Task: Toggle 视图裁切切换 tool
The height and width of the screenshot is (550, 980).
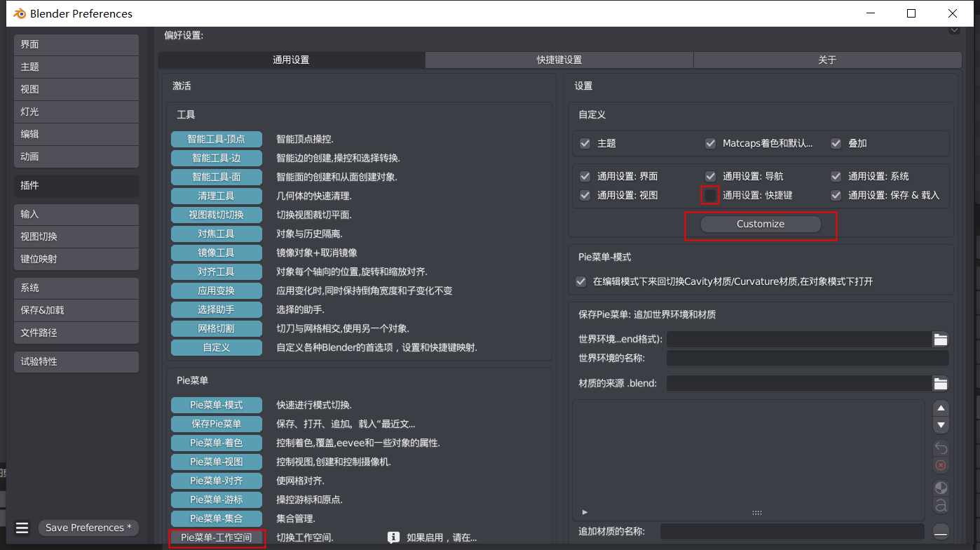Action: tap(217, 215)
